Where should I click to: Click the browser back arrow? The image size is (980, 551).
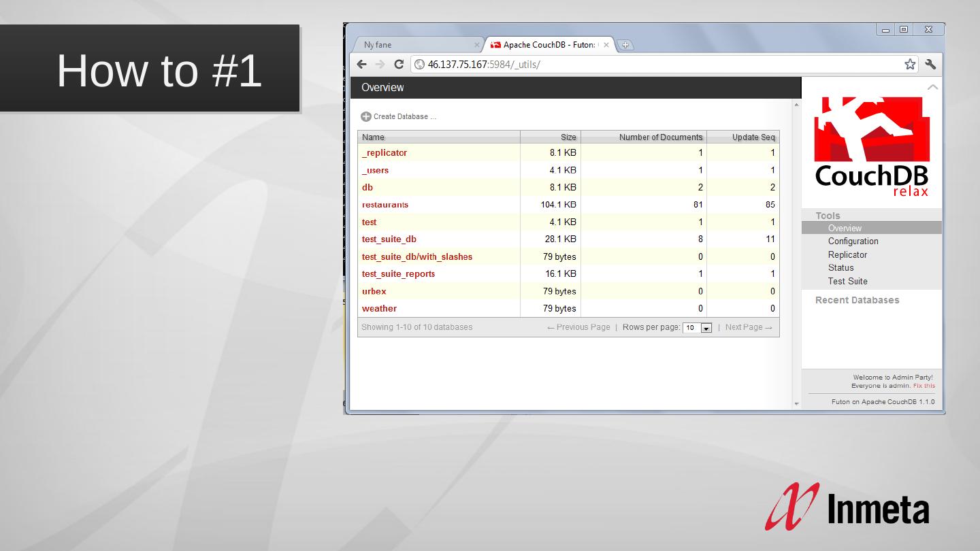coord(361,65)
